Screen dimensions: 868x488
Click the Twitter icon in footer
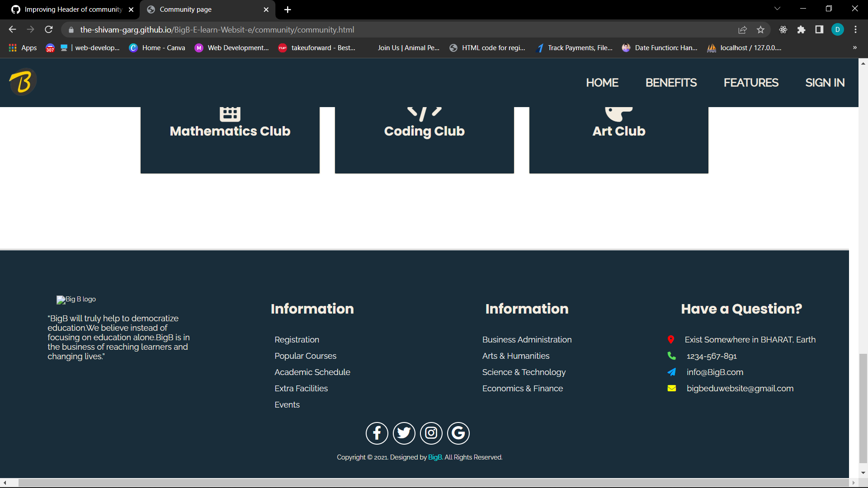(x=404, y=433)
